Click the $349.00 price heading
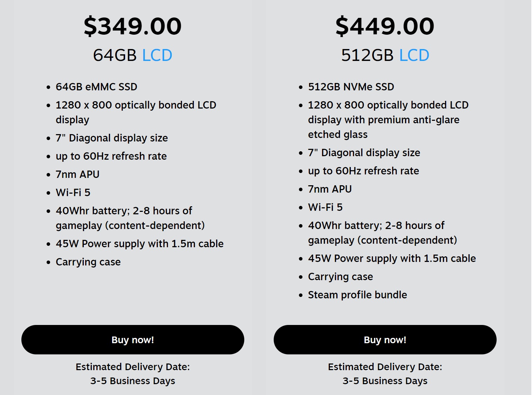The width and height of the screenshot is (532, 395). point(132,26)
